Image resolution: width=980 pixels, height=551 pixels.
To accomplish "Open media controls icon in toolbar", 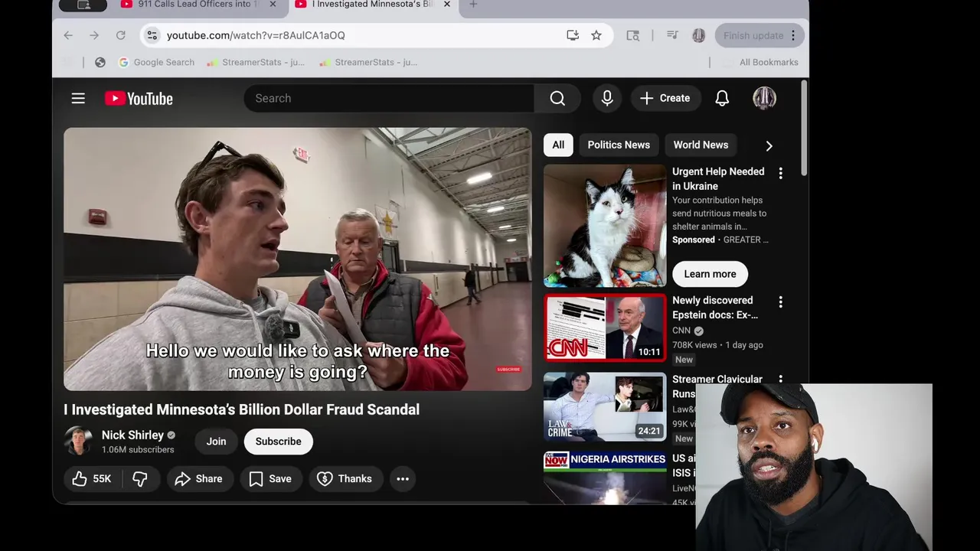I will click(x=672, y=35).
